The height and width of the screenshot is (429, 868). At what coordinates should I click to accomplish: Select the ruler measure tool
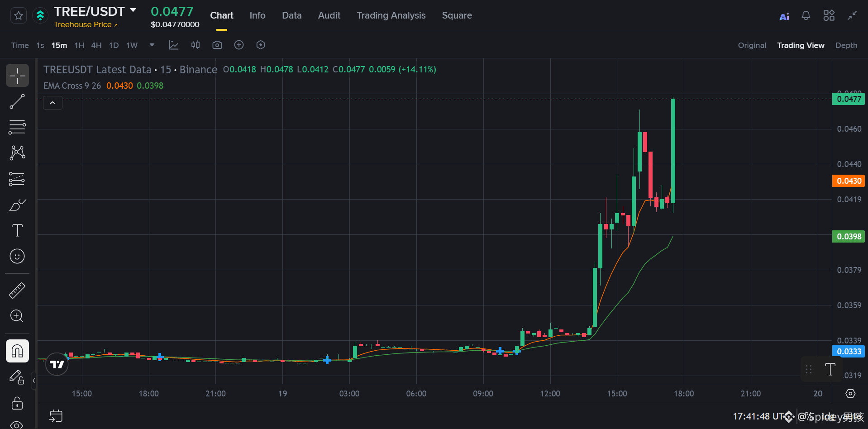(x=17, y=291)
